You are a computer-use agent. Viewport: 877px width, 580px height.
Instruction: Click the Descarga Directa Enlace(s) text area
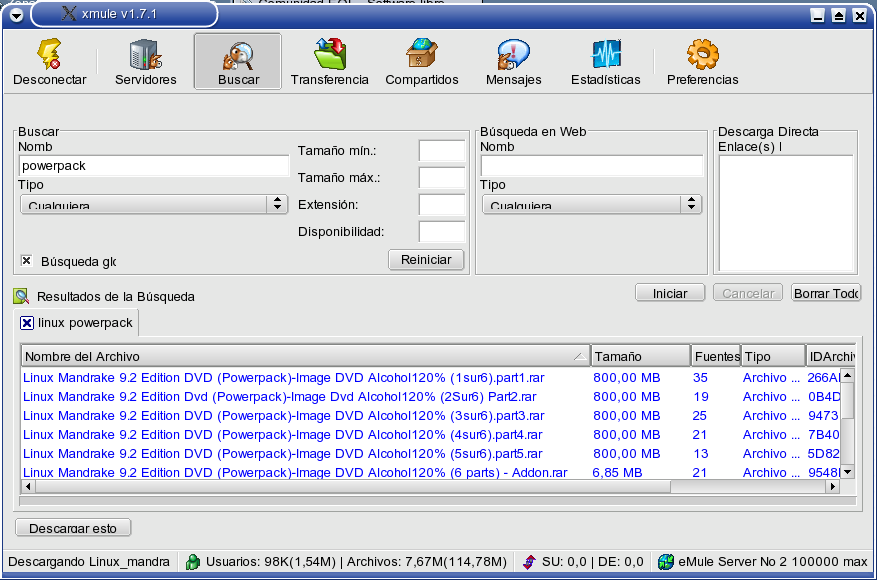pos(786,213)
